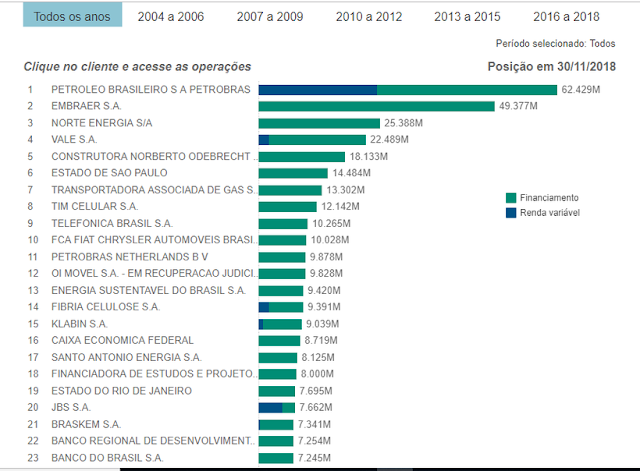Open ESTADO DE SAO PAULO client
Screen dimensions: 640x471
coord(109,173)
